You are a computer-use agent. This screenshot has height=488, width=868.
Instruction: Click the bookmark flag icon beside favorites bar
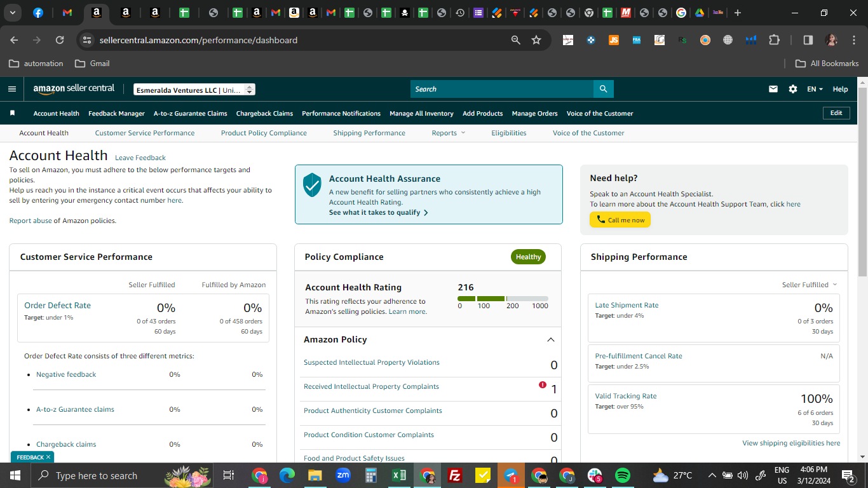coord(12,113)
